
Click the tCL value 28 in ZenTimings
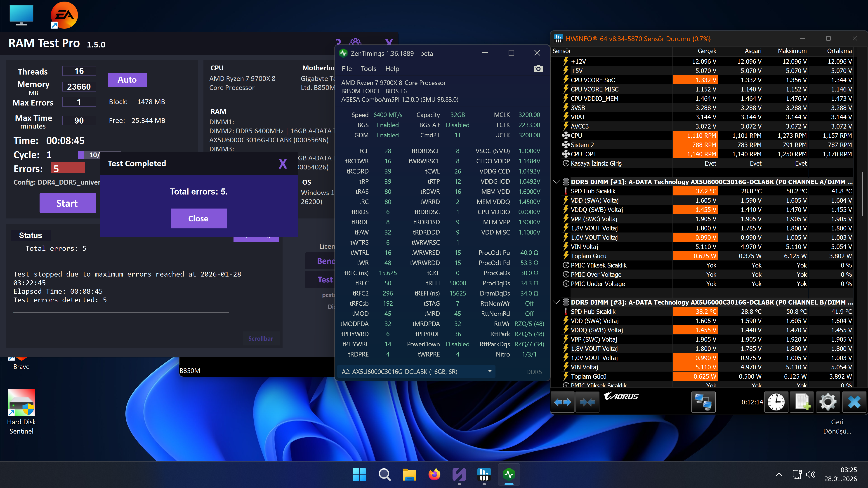click(388, 151)
